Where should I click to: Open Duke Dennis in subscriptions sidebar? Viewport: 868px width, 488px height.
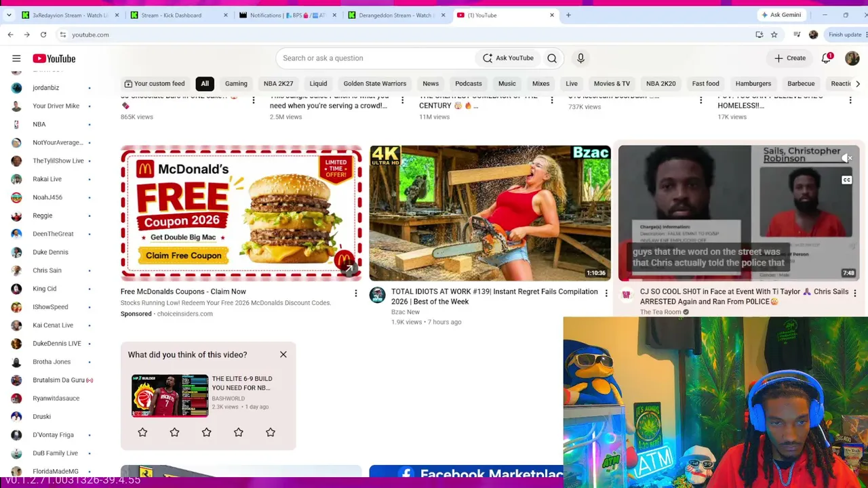(x=50, y=252)
